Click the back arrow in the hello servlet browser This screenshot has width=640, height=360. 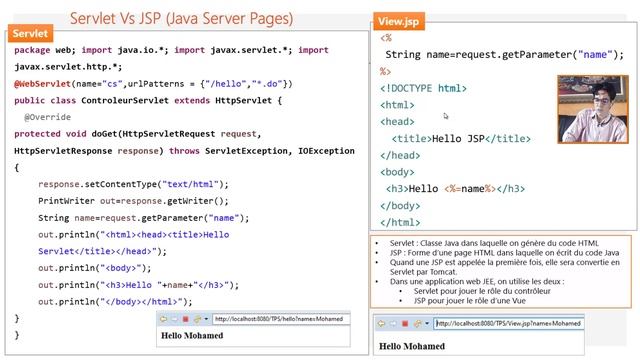coord(163,319)
